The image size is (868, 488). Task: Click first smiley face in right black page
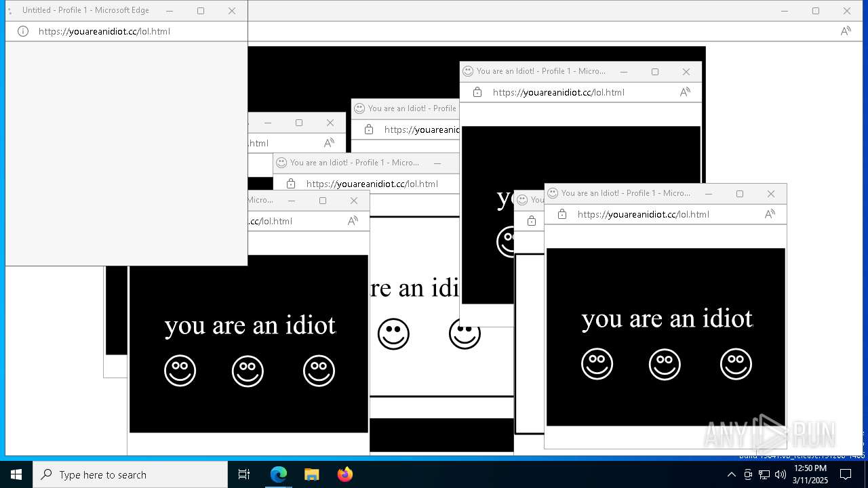pos(597,364)
